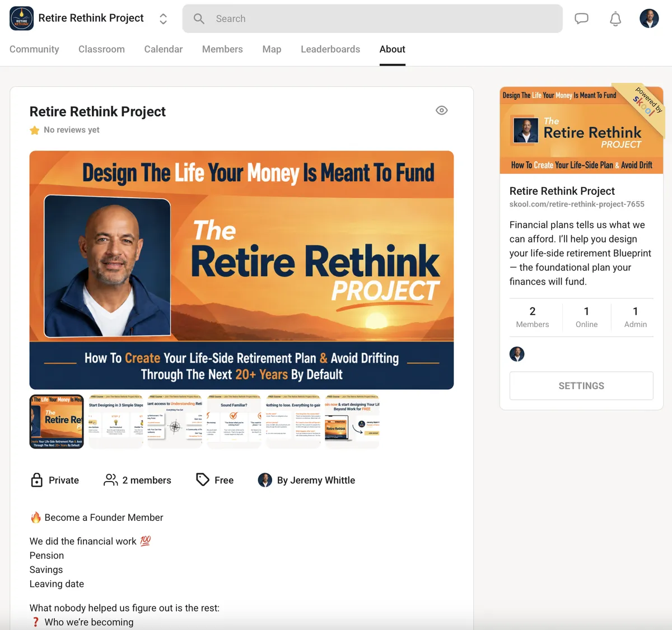Click the 2 members text
The width and height of the screenshot is (672, 630).
[x=147, y=480]
